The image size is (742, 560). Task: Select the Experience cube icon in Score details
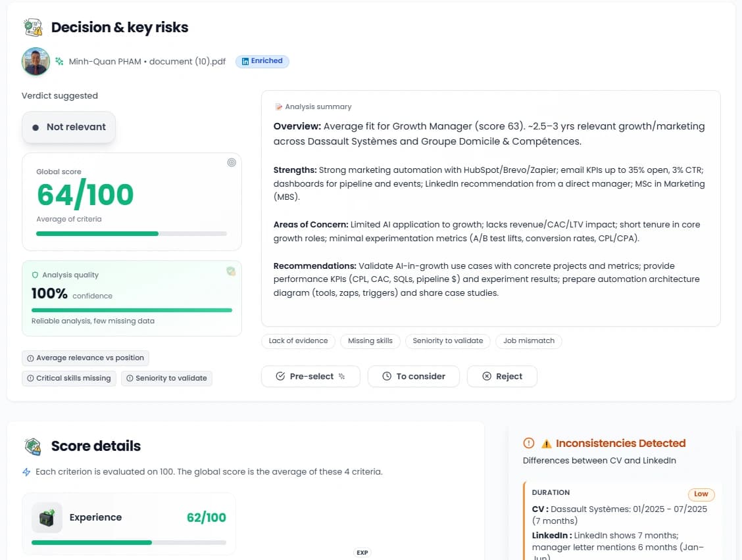pos(47,517)
